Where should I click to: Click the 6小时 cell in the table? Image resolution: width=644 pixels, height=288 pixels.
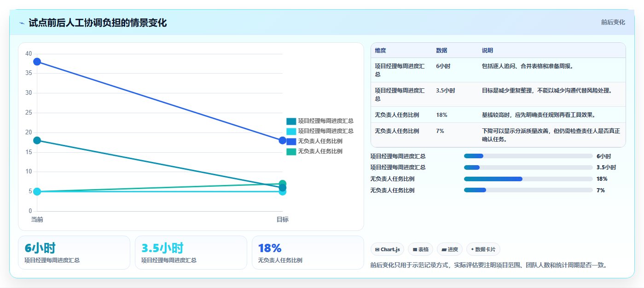pyautogui.click(x=443, y=66)
